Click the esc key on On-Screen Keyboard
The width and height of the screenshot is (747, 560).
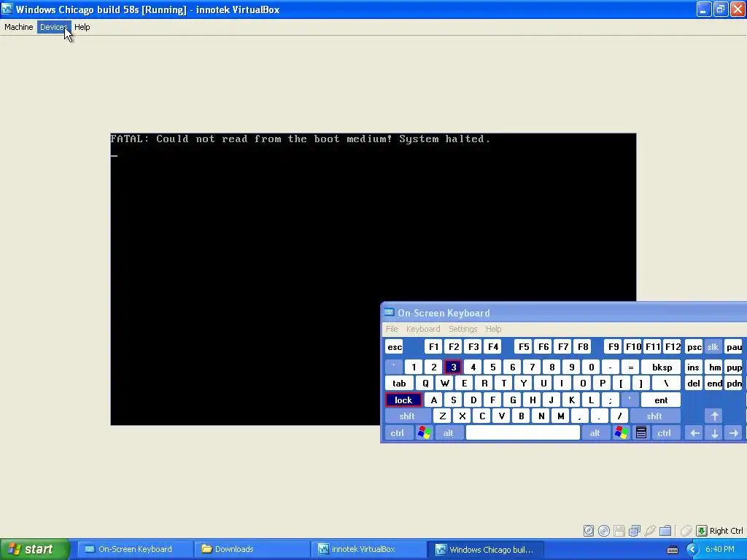click(395, 347)
